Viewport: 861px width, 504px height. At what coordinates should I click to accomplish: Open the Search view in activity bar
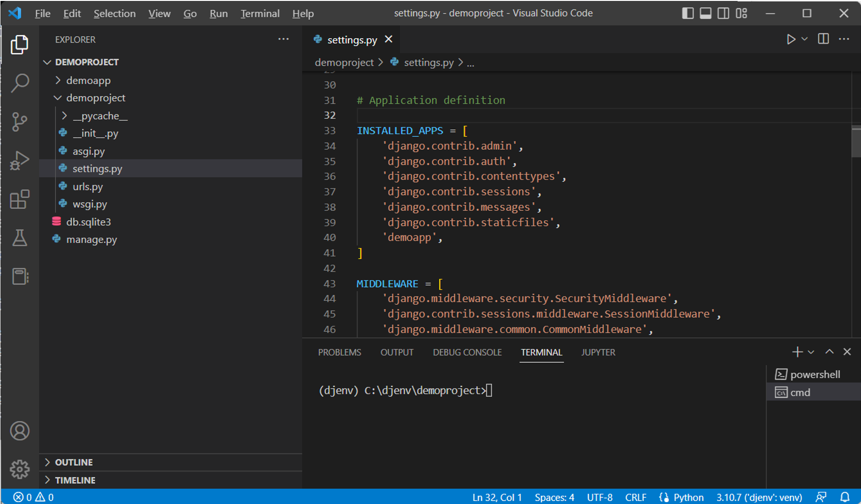click(19, 83)
